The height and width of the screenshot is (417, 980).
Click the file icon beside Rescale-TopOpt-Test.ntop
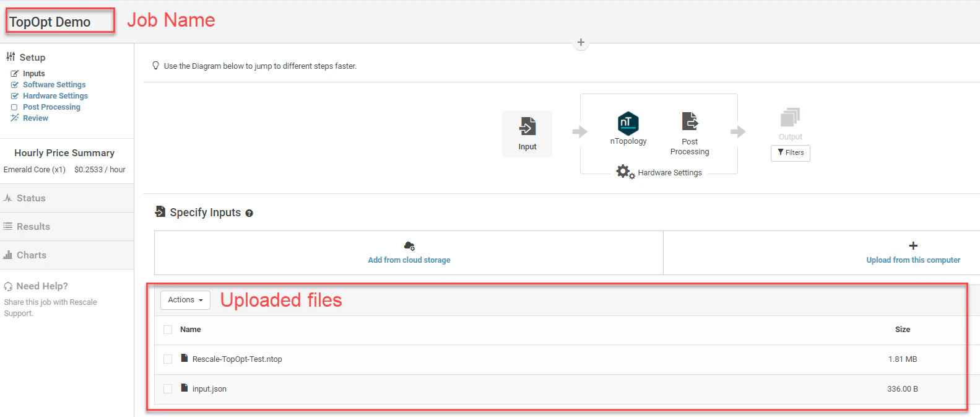(x=184, y=358)
